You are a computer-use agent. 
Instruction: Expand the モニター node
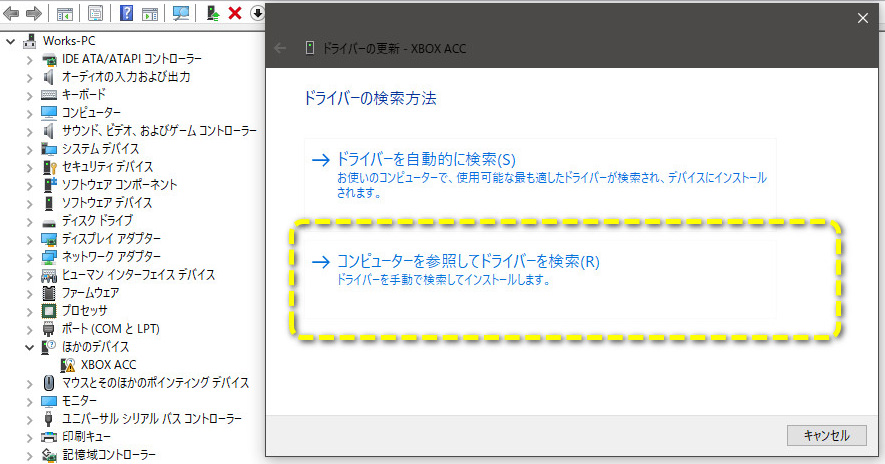tap(29, 401)
